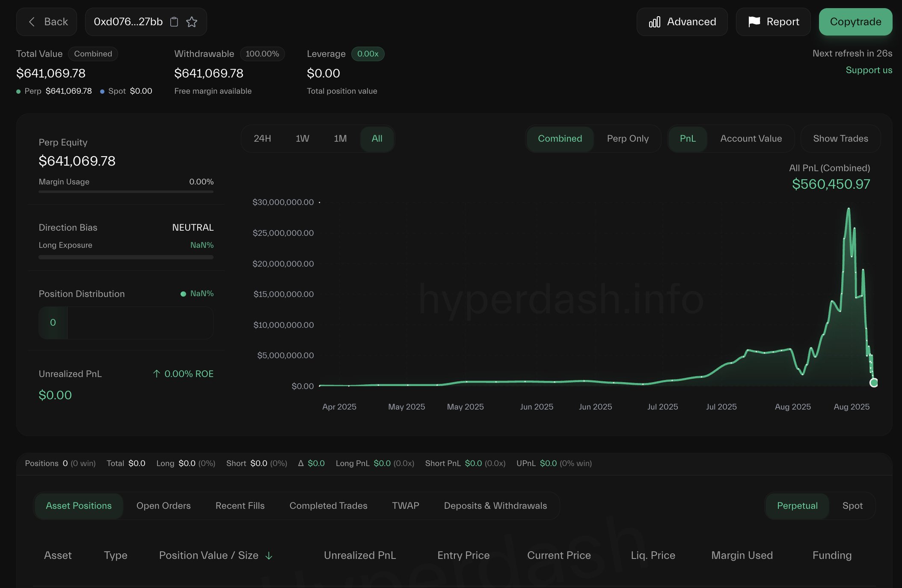Switch to Perpetual positions
Image resolution: width=902 pixels, height=588 pixels.
(797, 506)
